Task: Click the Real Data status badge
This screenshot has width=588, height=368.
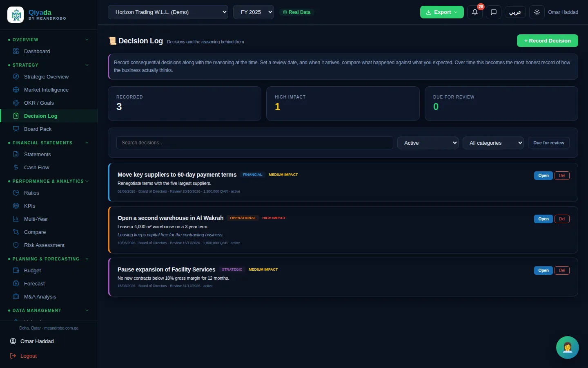Action: pos(297,12)
